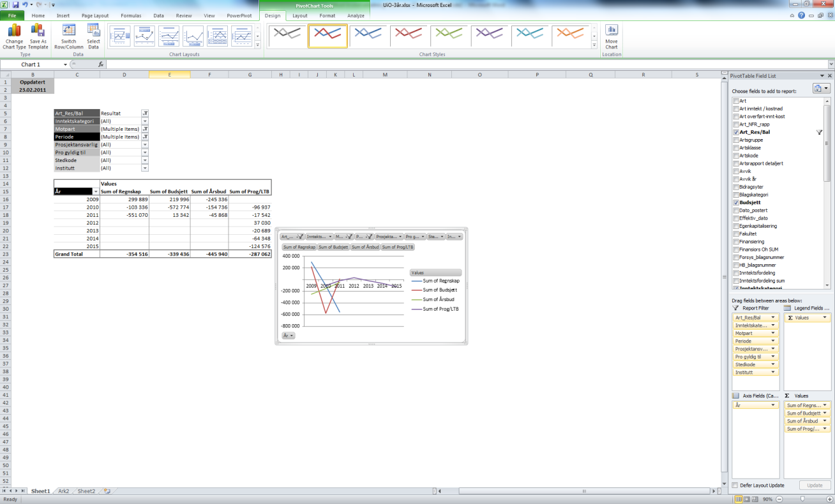
Task: Open the Σ Values dropdown in Legend Fields
Action: 825,317
